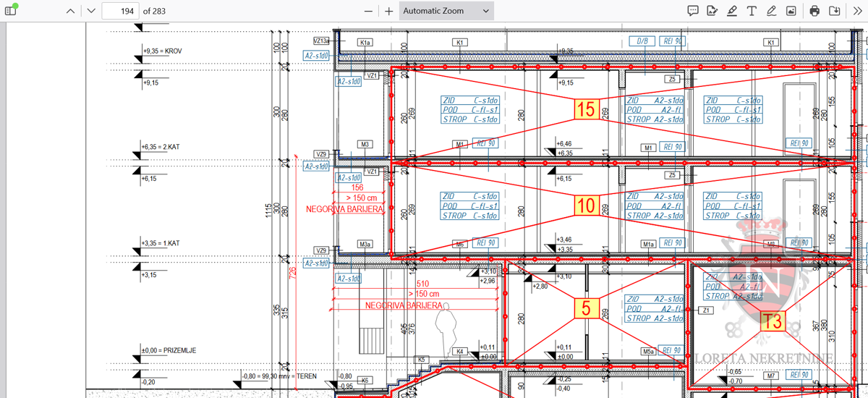Screen dimensions: 868x398
Task: Go to the previous page
Action: pos(69,11)
